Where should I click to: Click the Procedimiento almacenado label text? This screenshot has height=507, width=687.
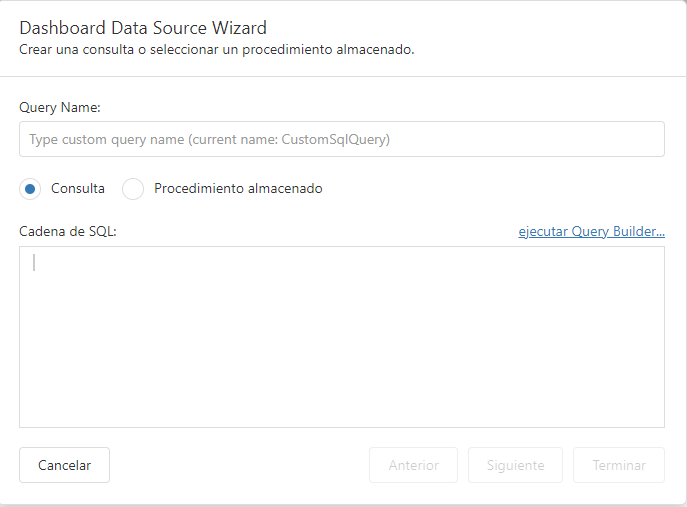click(x=238, y=188)
